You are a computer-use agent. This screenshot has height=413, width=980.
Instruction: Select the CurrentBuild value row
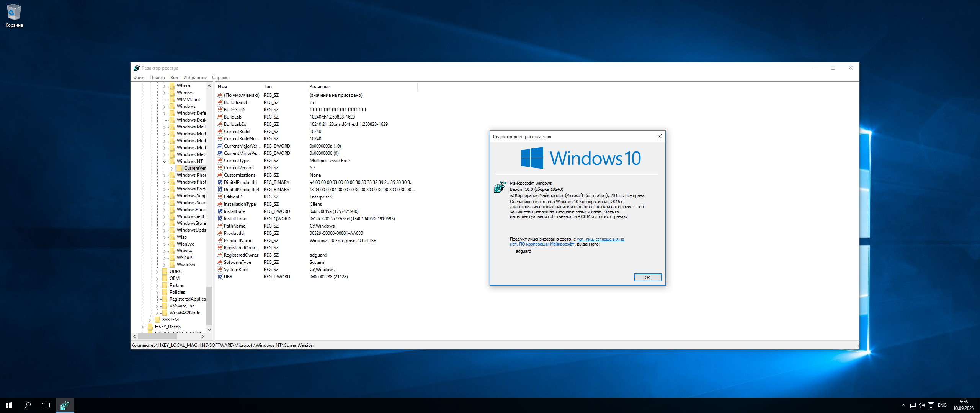316,132
